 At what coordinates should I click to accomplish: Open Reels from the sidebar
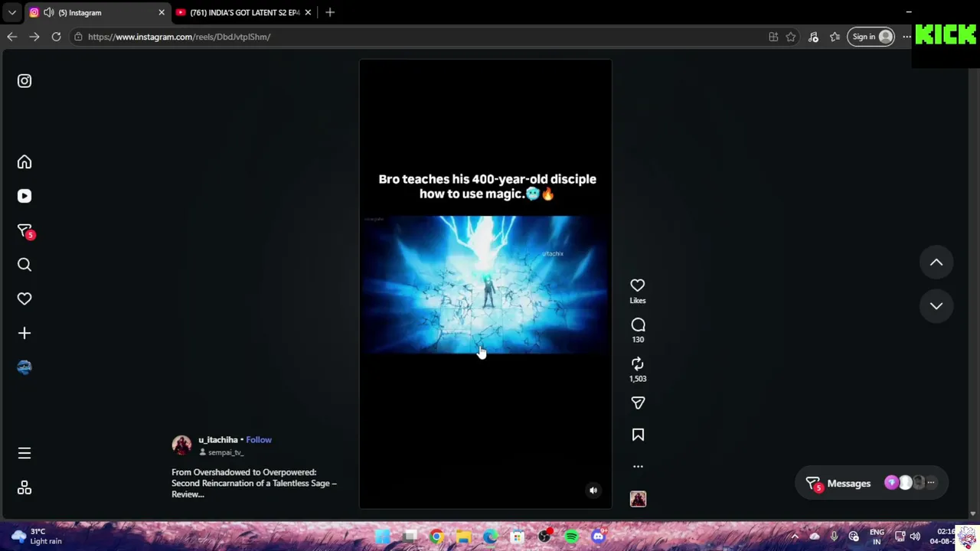pos(24,196)
